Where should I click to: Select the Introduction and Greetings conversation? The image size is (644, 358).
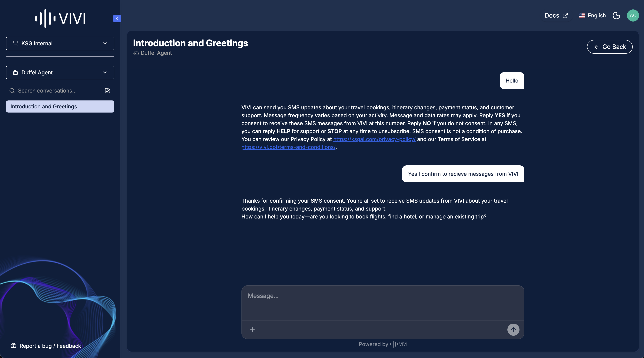60,106
